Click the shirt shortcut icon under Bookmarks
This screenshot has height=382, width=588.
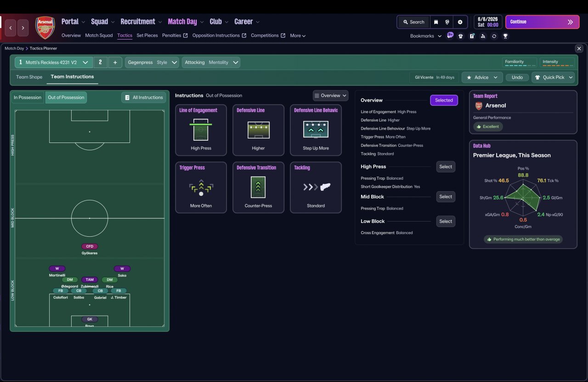461,36
